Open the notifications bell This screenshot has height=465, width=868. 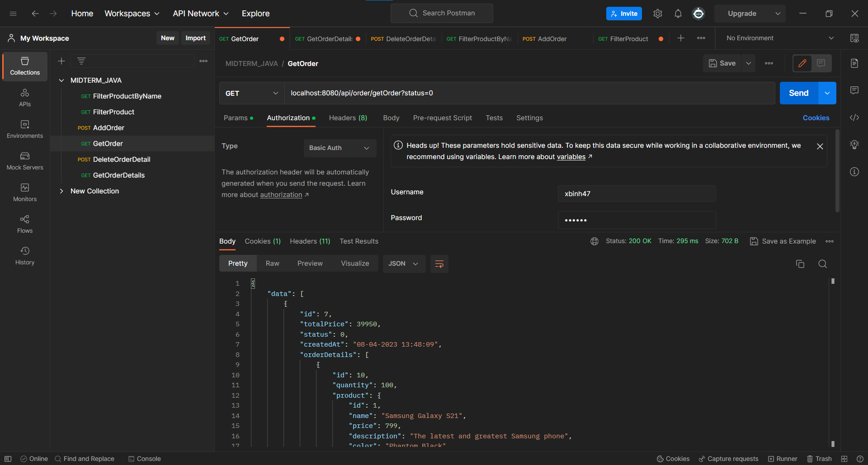pyautogui.click(x=678, y=14)
